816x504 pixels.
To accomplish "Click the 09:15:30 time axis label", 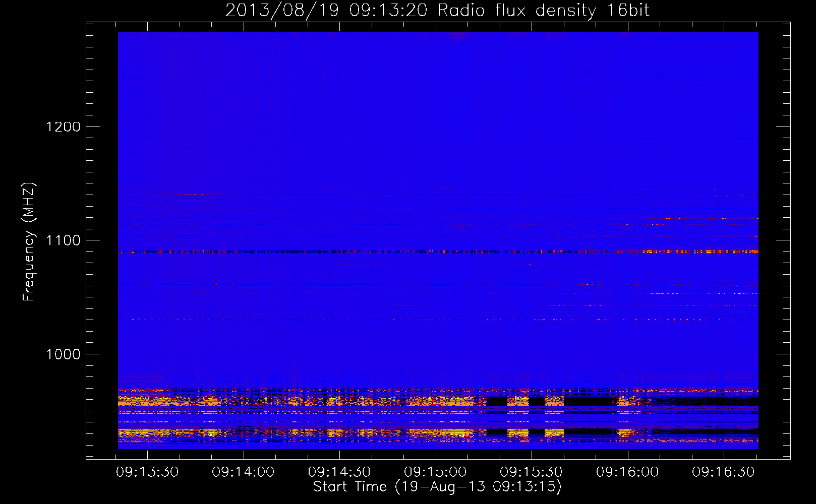I will point(531,472).
